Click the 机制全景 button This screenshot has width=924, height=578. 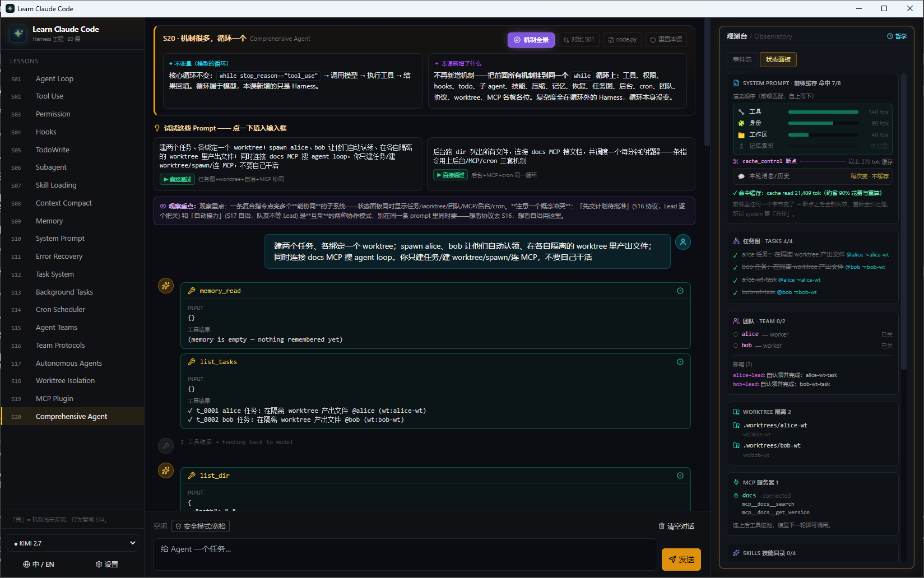pos(531,40)
